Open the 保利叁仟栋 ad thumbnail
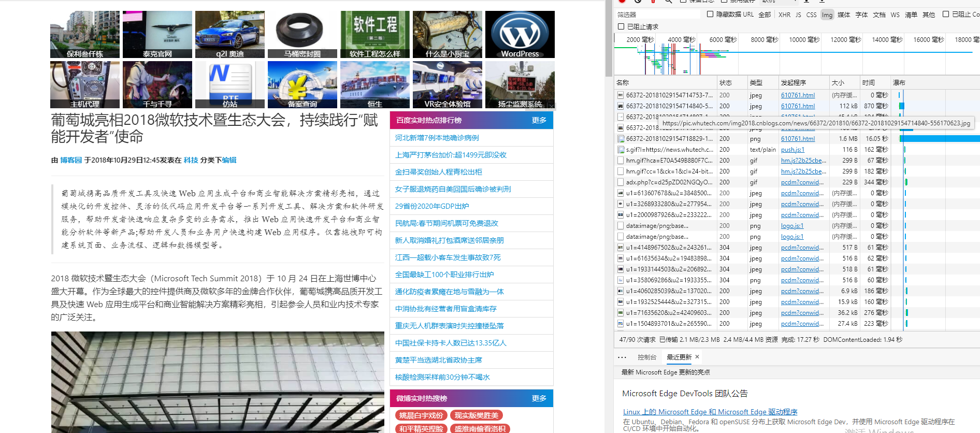Screen dimensions: 980x433 click(x=85, y=34)
